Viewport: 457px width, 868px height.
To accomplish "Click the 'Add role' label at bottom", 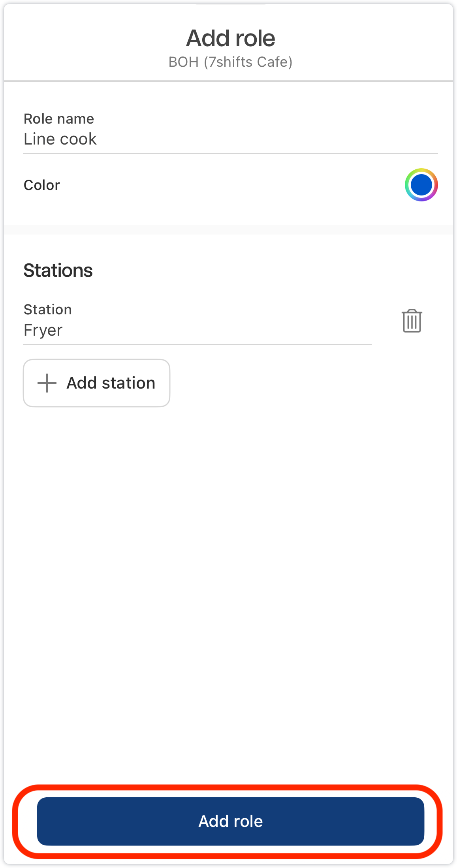I will point(231,821).
